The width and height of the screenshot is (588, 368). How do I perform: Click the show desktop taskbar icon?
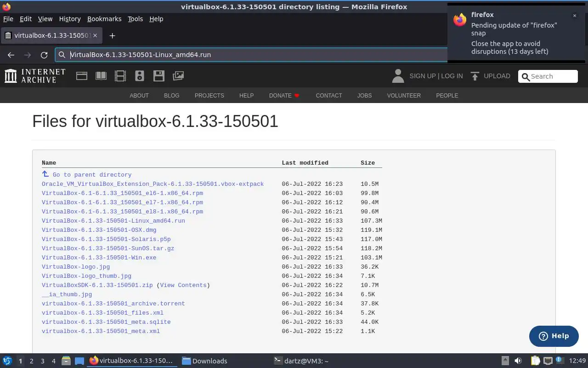79,361
